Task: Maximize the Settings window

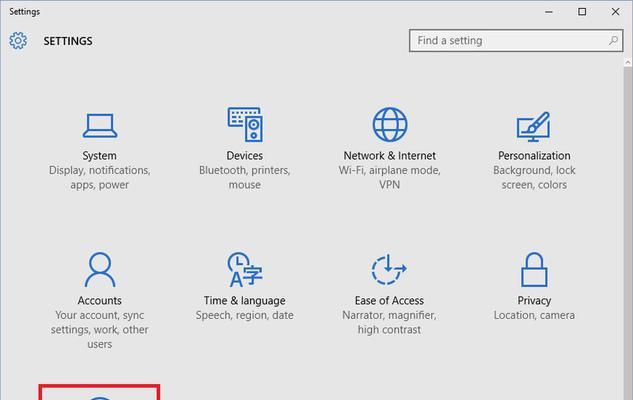Action: pyautogui.click(x=582, y=12)
